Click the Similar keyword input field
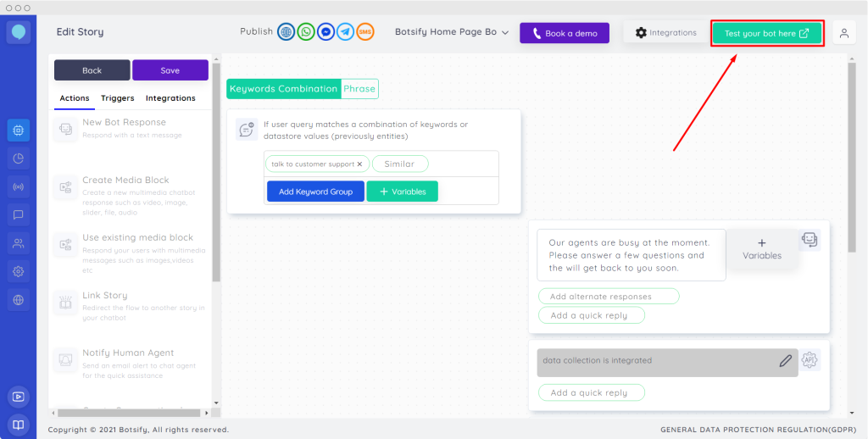 [x=399, y=164]
